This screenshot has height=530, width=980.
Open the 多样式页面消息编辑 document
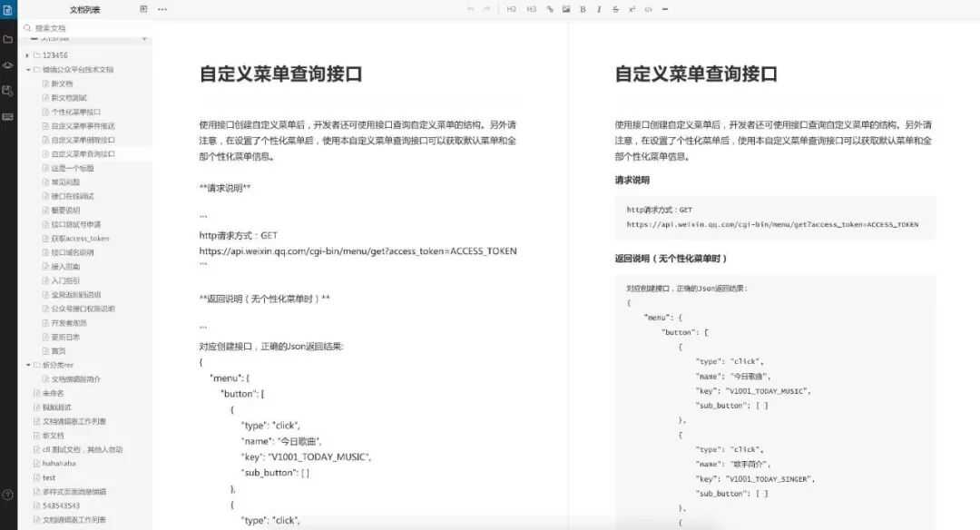point(73,492)
